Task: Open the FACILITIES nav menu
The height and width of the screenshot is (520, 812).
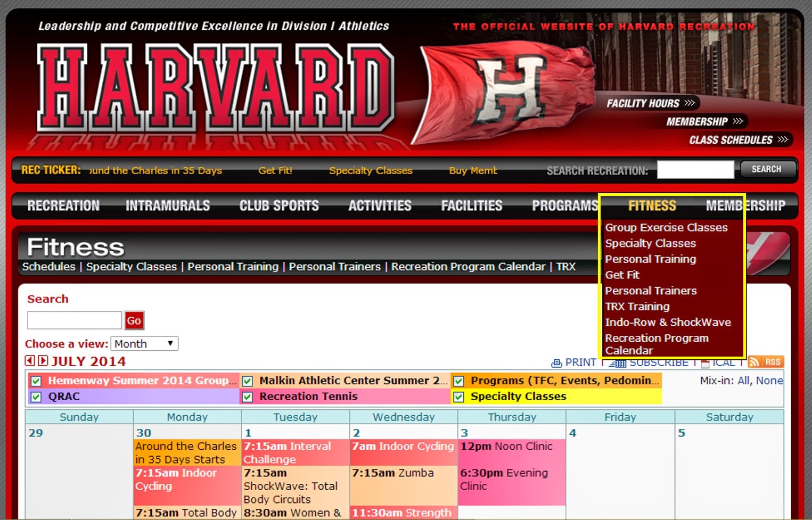Action: tap(472, 205)
